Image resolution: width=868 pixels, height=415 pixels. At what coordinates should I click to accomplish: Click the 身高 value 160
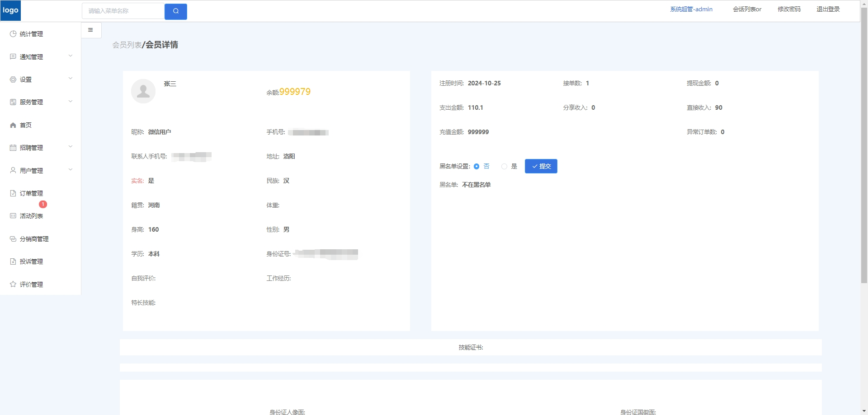point(154,229)
